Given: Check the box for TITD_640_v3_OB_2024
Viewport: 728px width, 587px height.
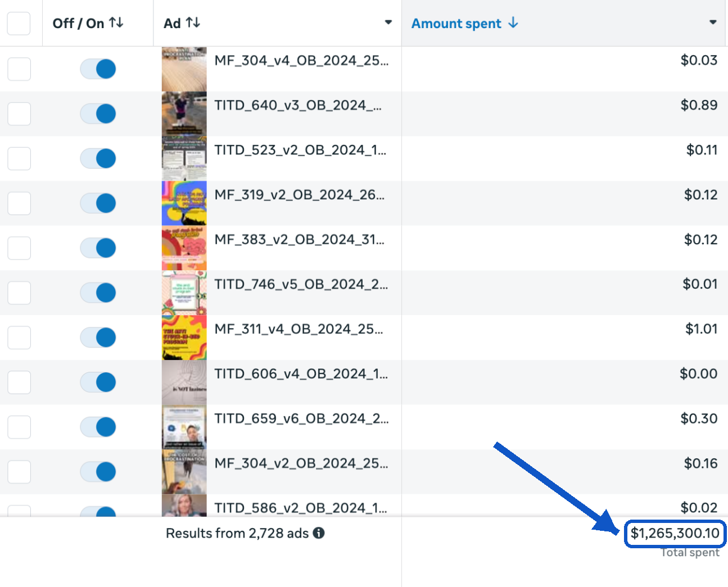Looking at the screenshot, I should click(x=19, y=113).
